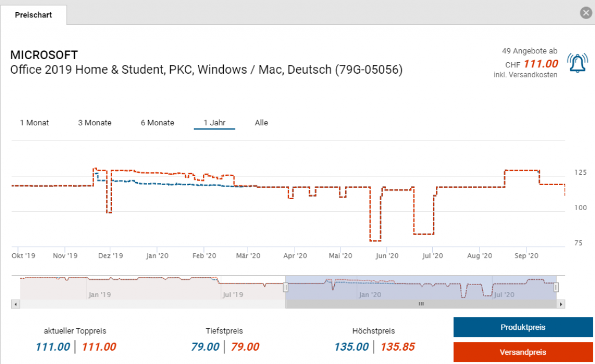The image size is (595, 364).
Task: Click the June 2020 price dip on chart
Action: pos(375,240)
